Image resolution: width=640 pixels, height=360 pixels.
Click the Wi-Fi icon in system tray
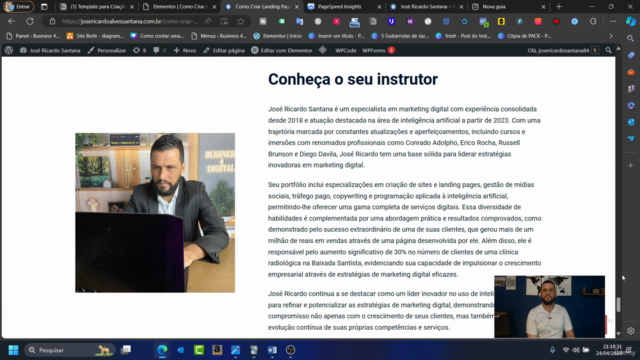[x=565, y=350]
